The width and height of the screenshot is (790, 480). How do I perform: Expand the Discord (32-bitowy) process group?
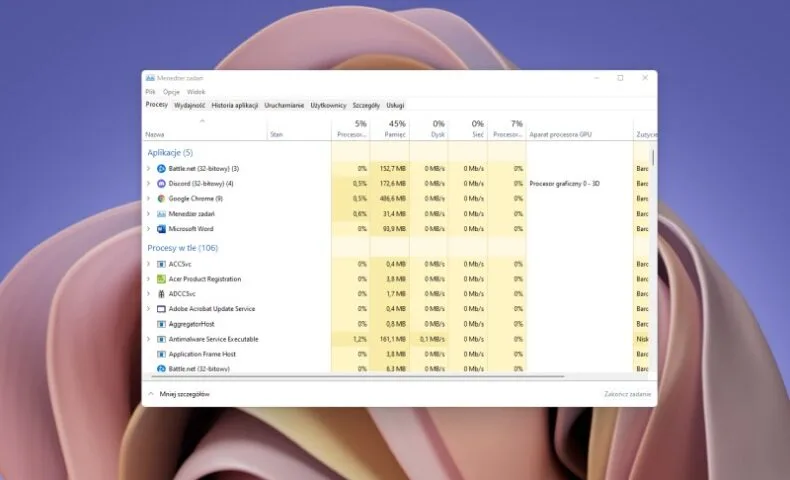pos(149,184)
